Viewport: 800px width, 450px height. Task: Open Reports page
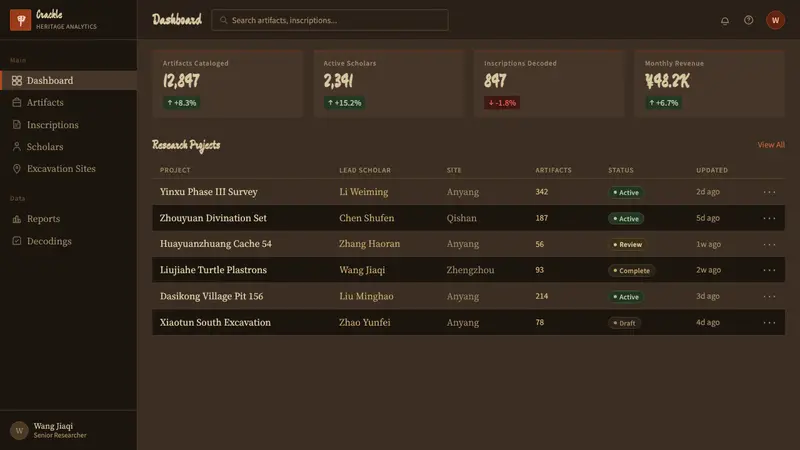[68, 219]
